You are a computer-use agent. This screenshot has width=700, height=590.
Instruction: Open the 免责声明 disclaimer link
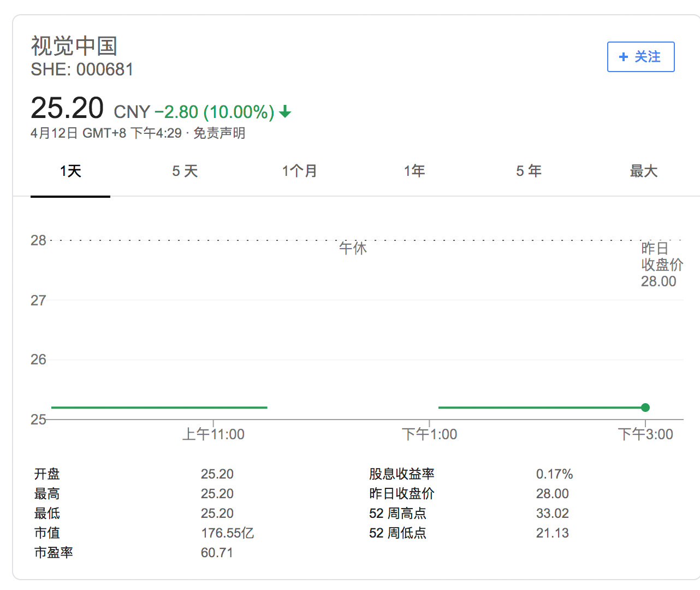point(220,133)
